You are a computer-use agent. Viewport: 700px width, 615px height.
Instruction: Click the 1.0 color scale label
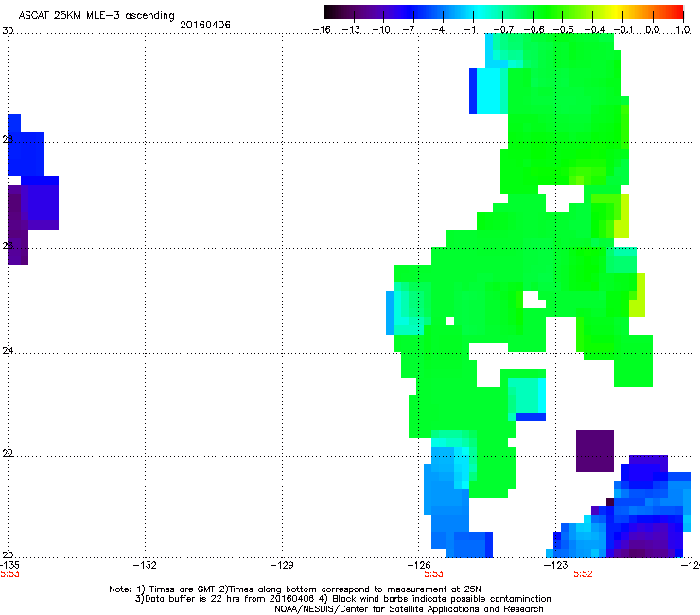pyautogui.click(x=683, y=30)
